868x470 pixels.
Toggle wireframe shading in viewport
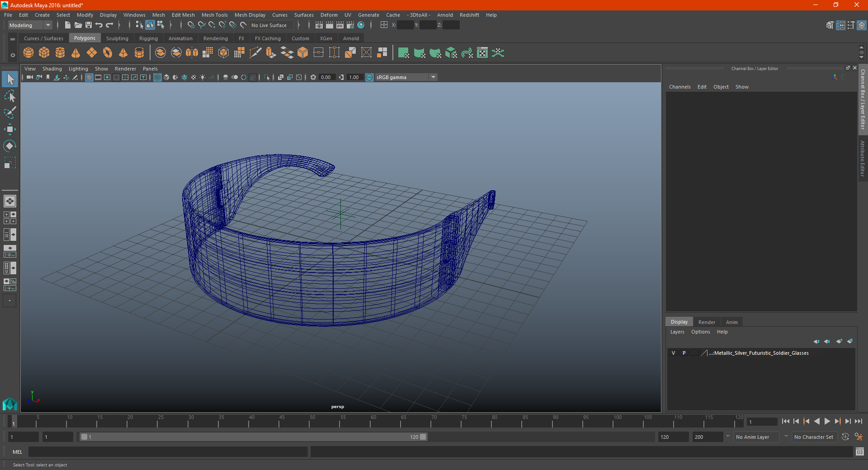pyautogui.click(x=157, y=77)
